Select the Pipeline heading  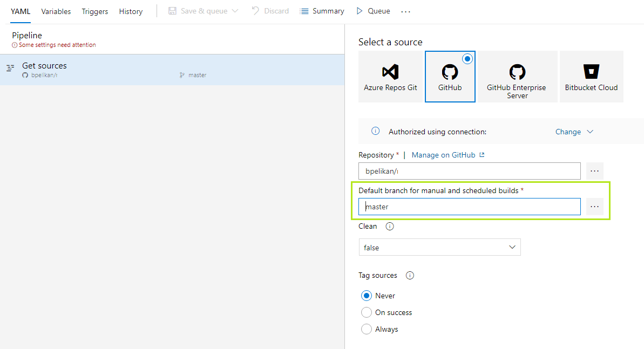(26, 35)
